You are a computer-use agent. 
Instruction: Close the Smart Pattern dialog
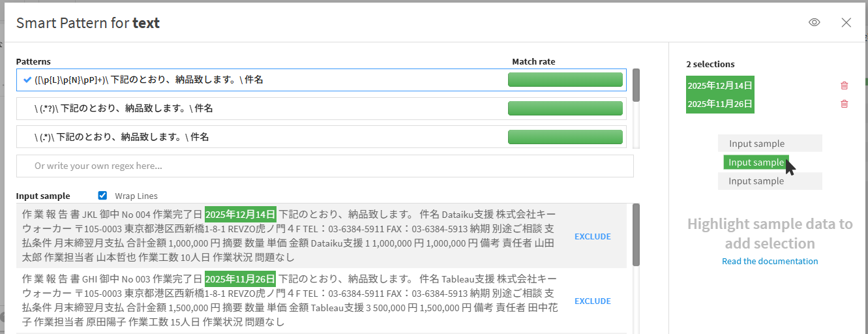[x=846, y=22]
